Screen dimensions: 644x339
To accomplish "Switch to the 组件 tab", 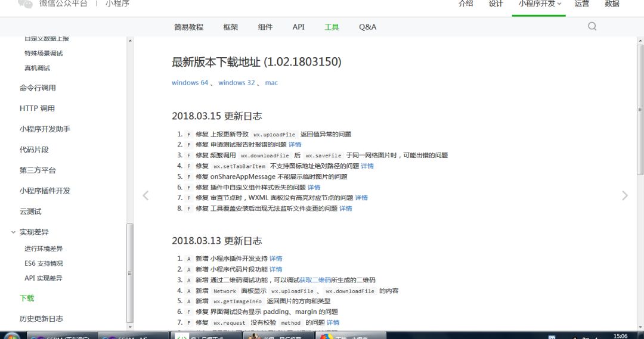I will pyautogui.click(x=265, y=27).
